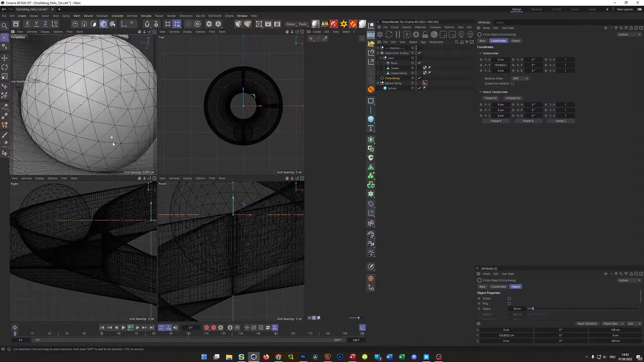The width and height of the screenshot is (644, 362).
Task: Select the Sphere object in Object Manager
Action: 392,88
